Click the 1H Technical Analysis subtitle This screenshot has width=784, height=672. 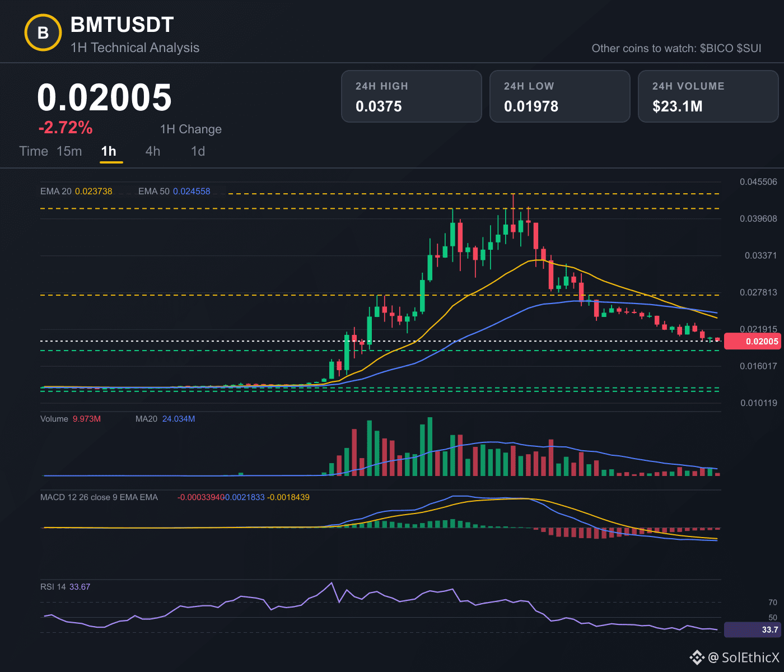[x=135, y=48]
